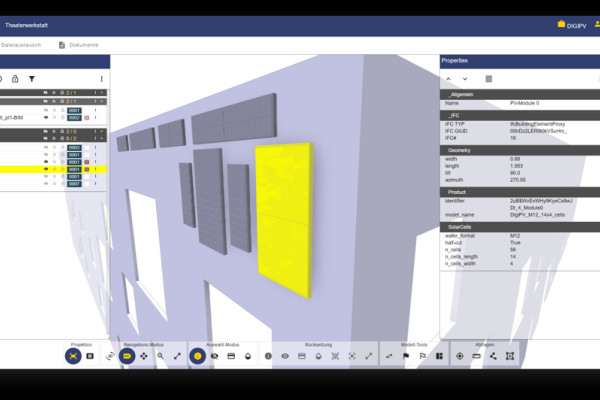Click diagonal-arrow icon under Rücksetzung
This screenshot has height=400, width=600.
(368, 356)
